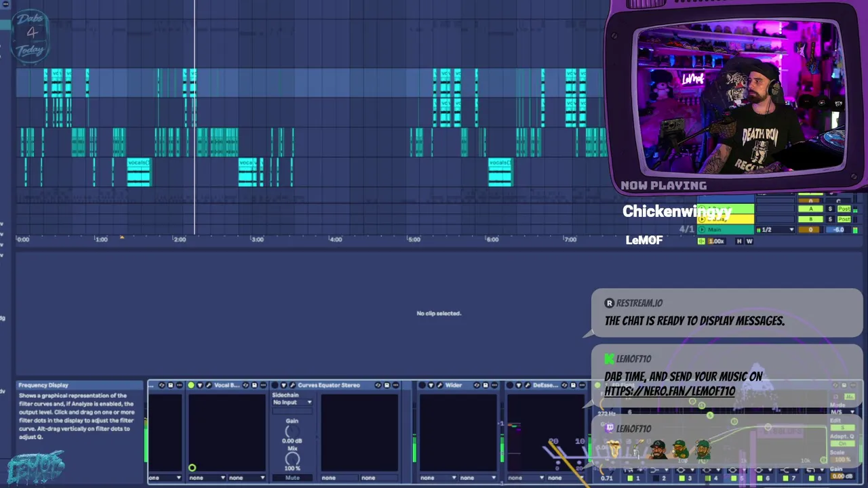Click the Mix knob showing 100 %
The width and height of the screenshot is (868, 488).
click(x=292, y=459)
